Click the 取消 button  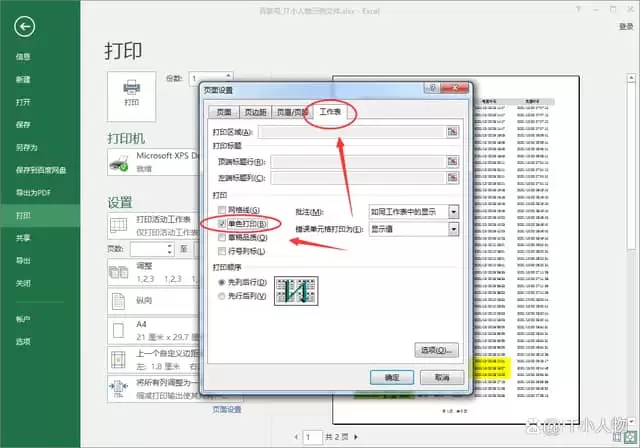[x=442, y=377]
